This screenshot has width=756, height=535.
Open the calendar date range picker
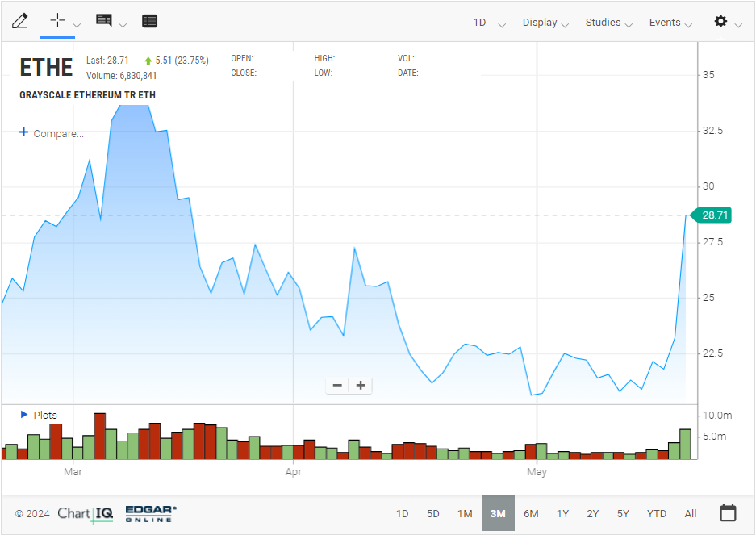point(728,512)
